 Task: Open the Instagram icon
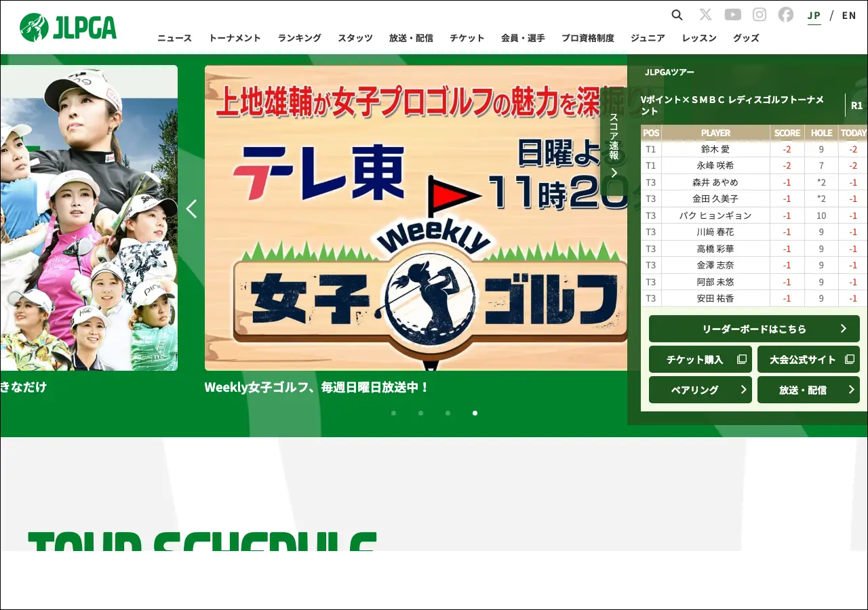[x=759, y=15]
